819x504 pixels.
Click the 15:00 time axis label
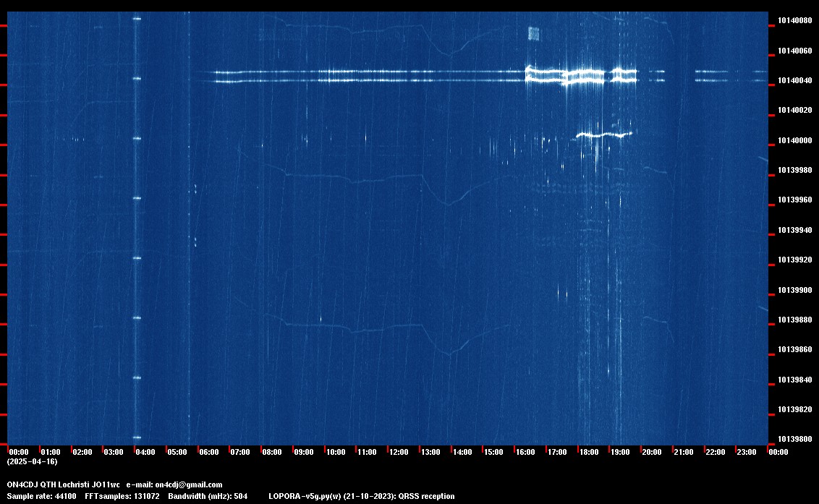(493, 452)
